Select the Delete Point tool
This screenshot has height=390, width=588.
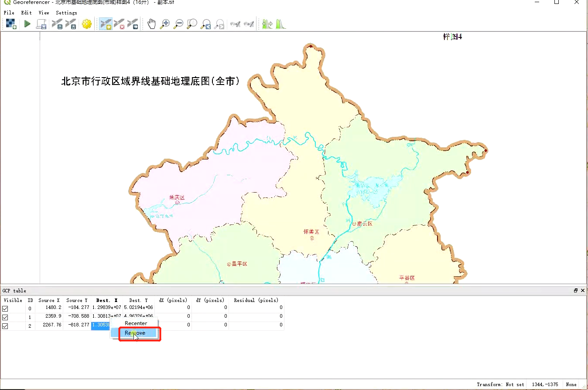(120, 24)
